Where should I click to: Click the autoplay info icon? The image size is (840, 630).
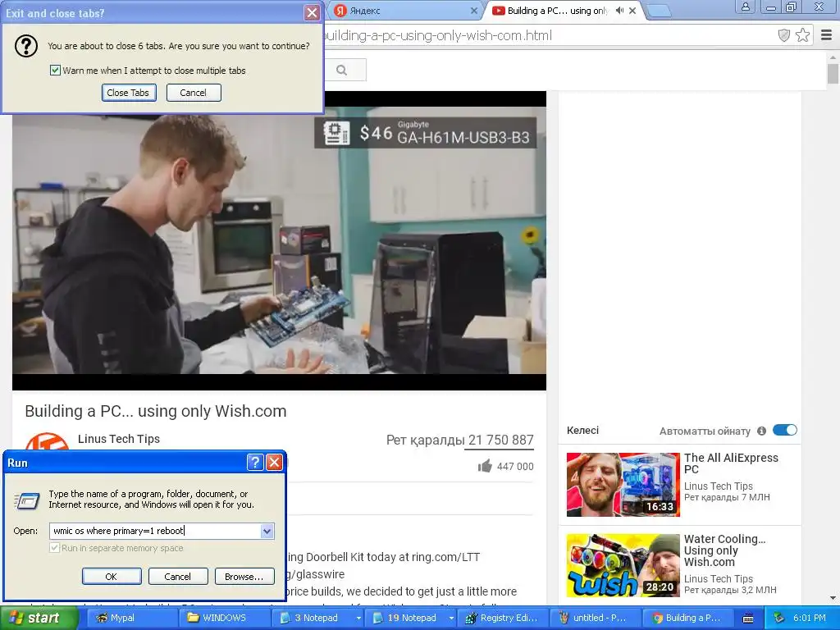pos(762,431)
